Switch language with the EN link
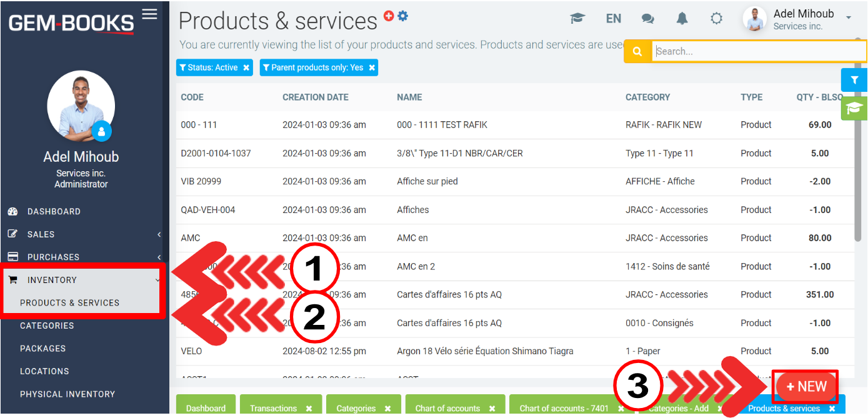This screenshot has height=418, width=868. click(x=613, y=19)
